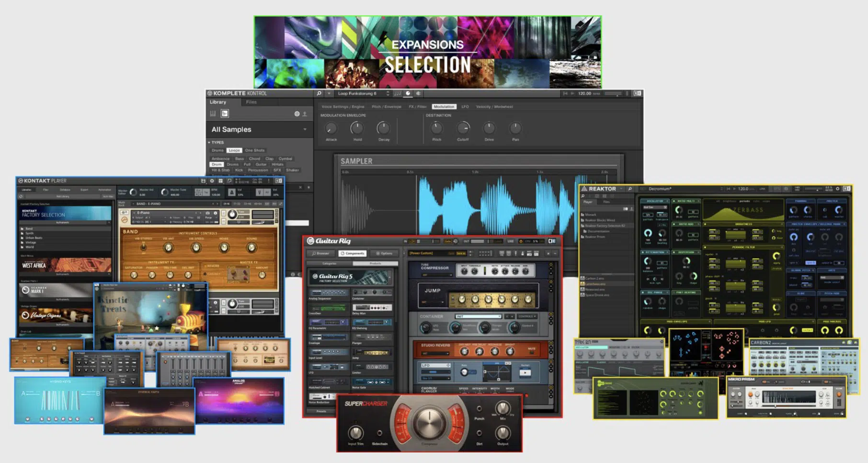Toggle power on LFO module in Guitar Rig

[550, 362]
